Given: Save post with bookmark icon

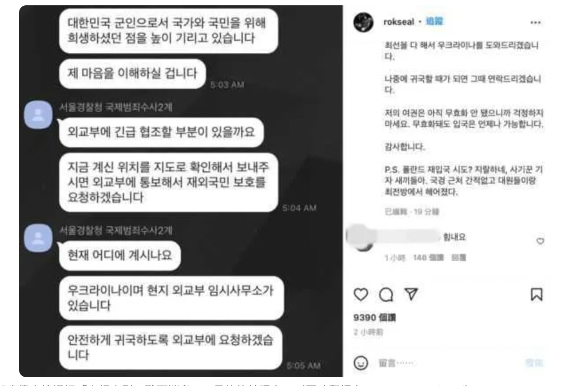Looking at the screenshot, I should pyautogui.click(x=536, y=294).
